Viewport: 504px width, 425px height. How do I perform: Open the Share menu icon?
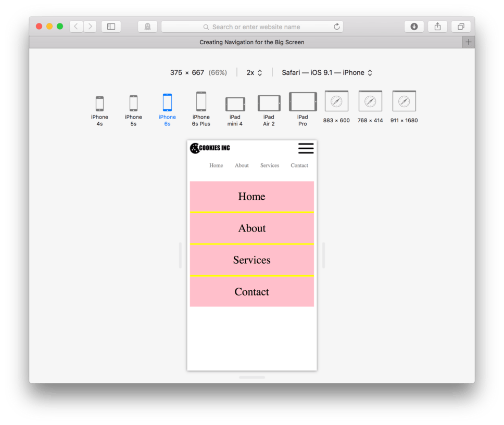437,27
